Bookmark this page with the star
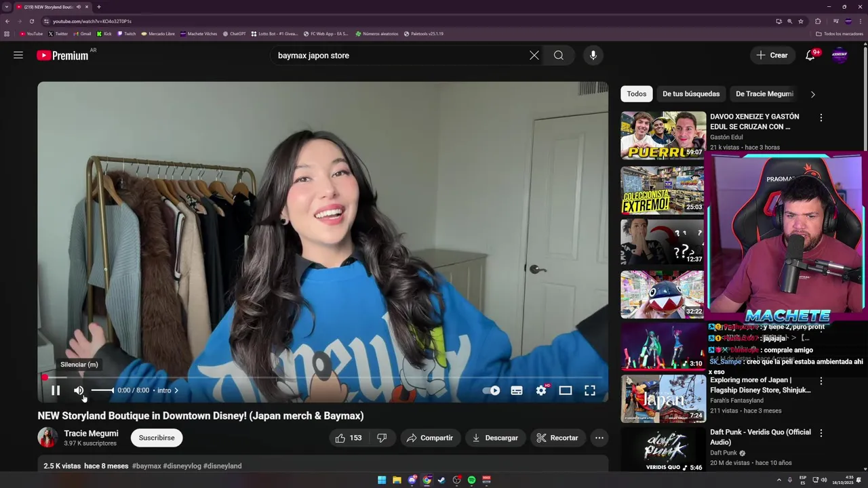This screenshot has height=488, width=868. [801, 21]
